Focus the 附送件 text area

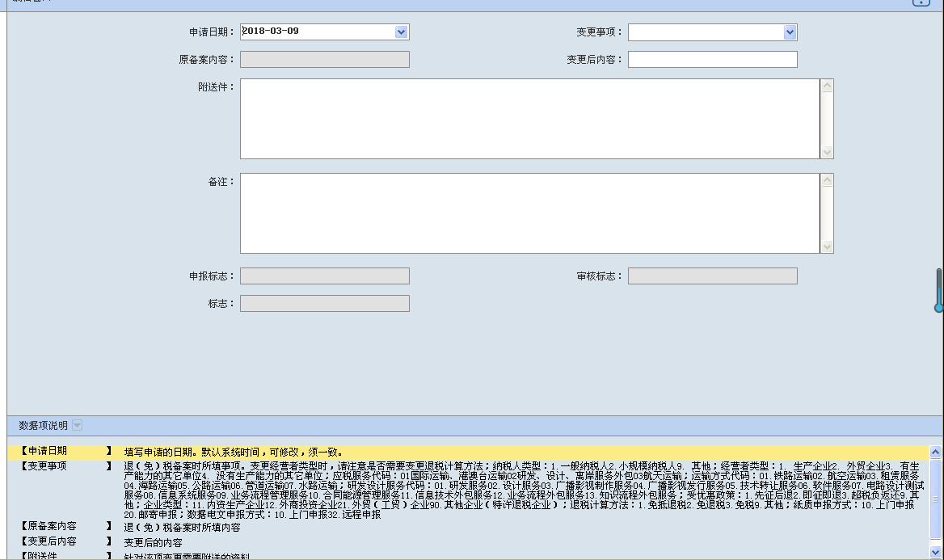pos(529,119)
